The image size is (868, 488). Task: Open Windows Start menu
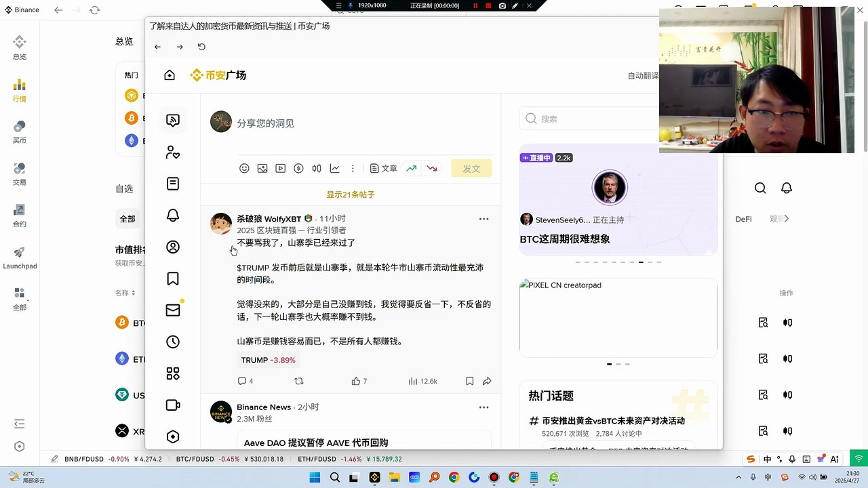pos(315,478)
